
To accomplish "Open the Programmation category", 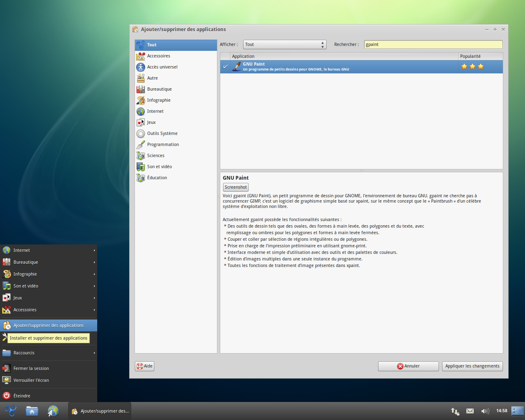I will pyautogui.click(x=163, y=145).
